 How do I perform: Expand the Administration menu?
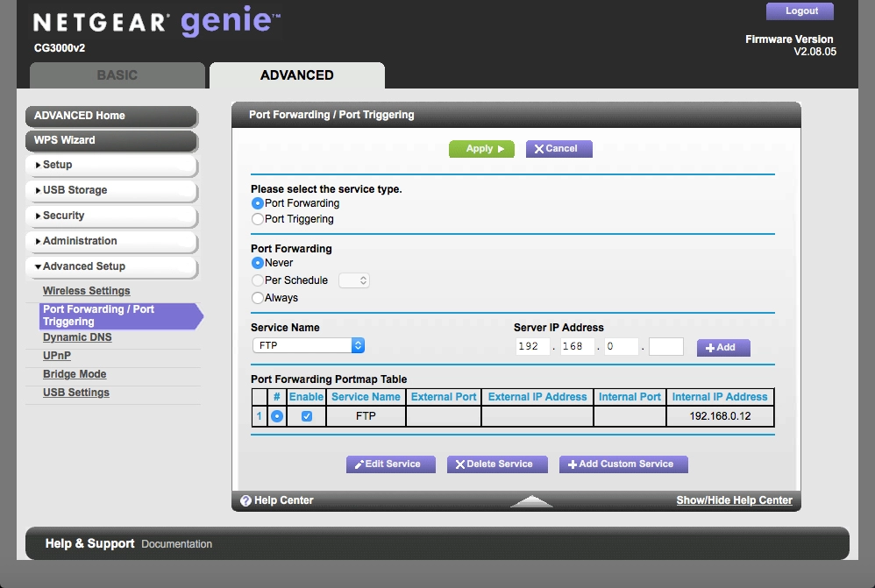pos(111,241)
